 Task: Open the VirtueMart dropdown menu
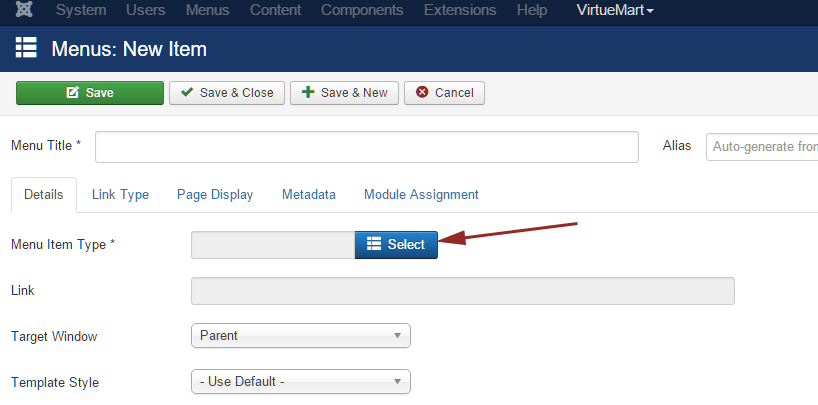(615, 10)
